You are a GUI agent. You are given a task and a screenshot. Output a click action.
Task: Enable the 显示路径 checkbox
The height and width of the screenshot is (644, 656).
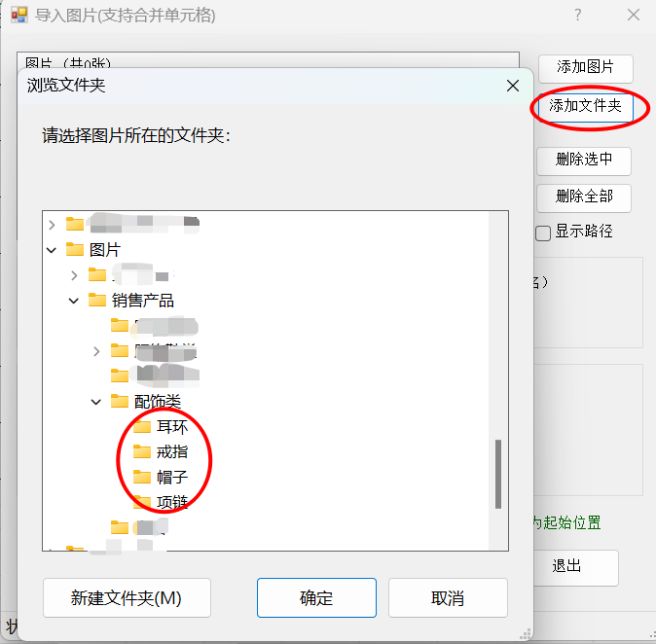pyautogui.click(x=544, y=233)
